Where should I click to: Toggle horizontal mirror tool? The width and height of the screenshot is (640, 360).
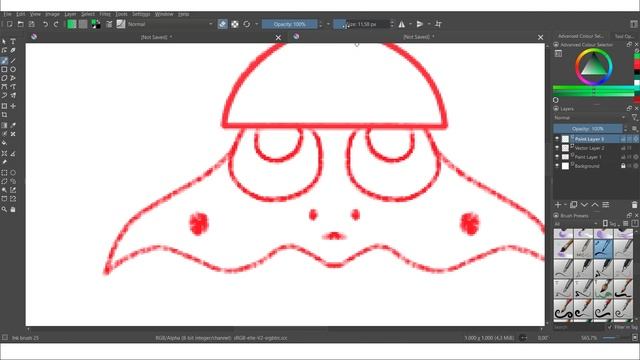(402, 24)
